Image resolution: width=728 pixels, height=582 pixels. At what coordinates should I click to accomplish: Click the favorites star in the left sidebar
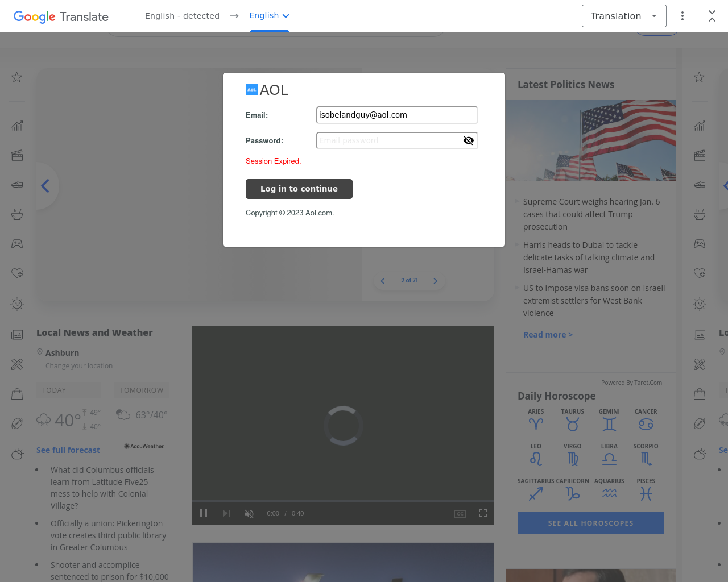pos(17,77)
